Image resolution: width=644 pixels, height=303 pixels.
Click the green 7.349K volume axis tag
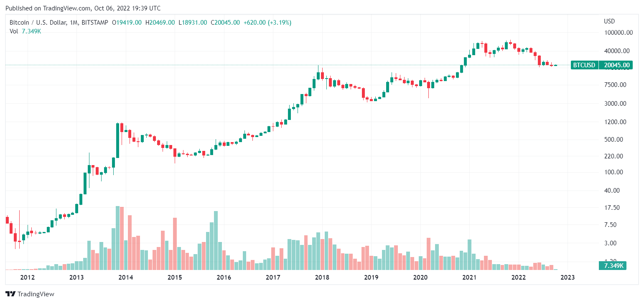[612, 266]
